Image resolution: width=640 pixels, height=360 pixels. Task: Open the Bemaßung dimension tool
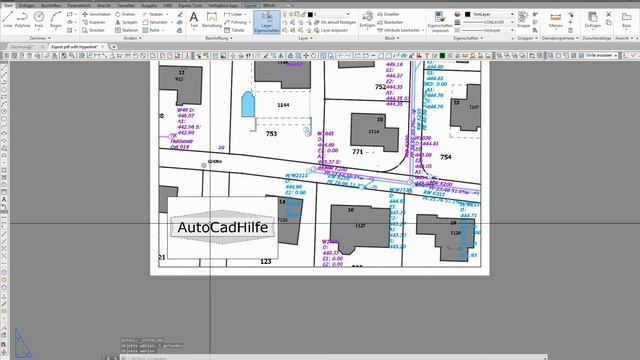(211, 20)
